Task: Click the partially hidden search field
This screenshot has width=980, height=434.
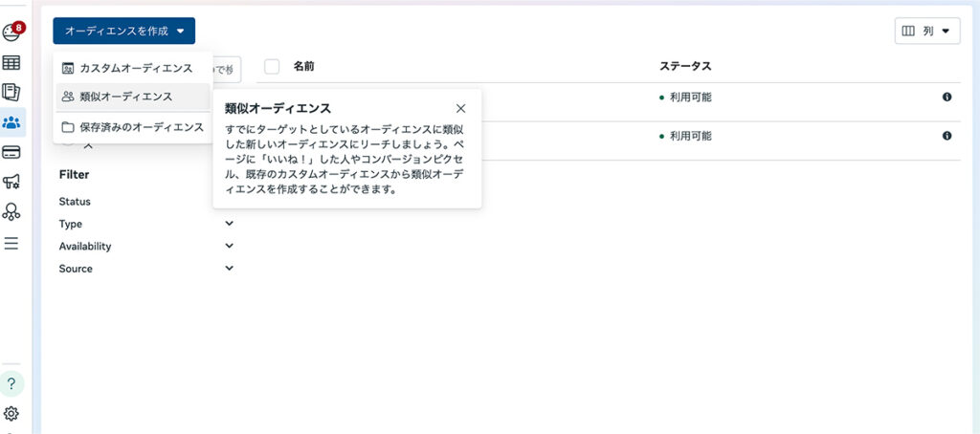Action: pyautogui.click(x=227, y=70)
